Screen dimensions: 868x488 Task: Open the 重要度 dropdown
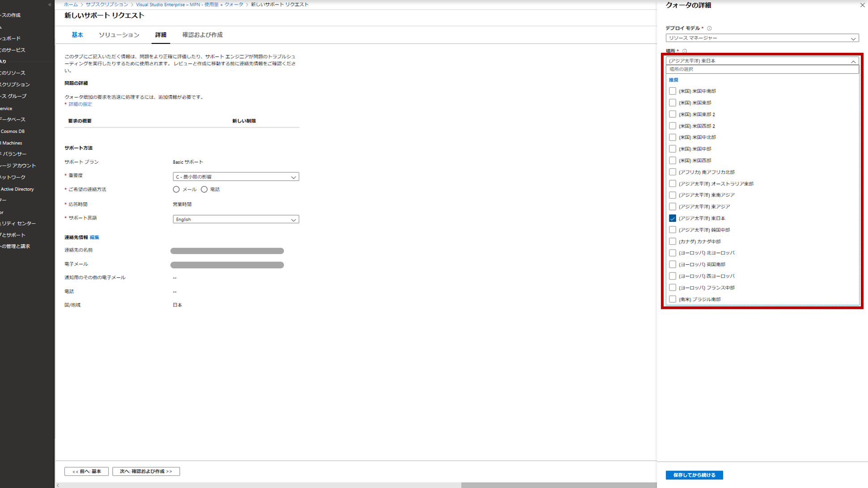pos(236,177)
